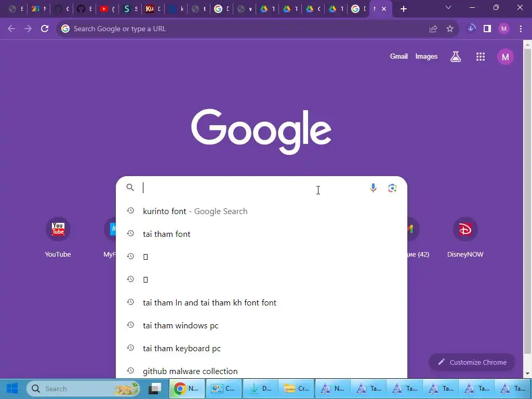Click the magnifier icon in search box
Screen dimensions: 532x399
pos(130,187)
